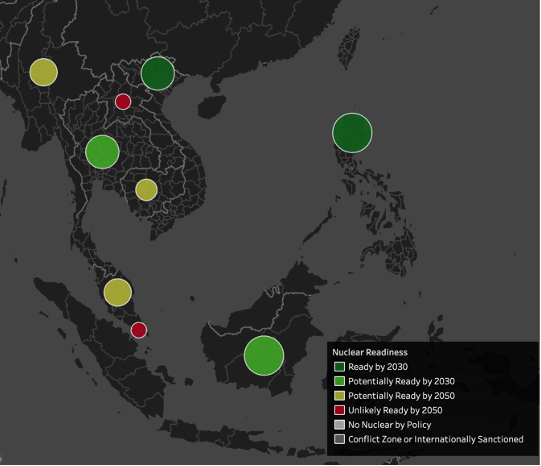Select the 'Unlikely Ready by 2050' legend text
The height and width of the screenshot is (466, 541).
click(x=395, y=410)
